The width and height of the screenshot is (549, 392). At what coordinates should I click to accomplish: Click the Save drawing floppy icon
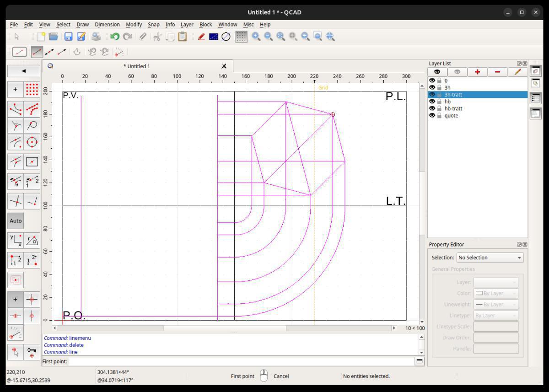[69, 37]
